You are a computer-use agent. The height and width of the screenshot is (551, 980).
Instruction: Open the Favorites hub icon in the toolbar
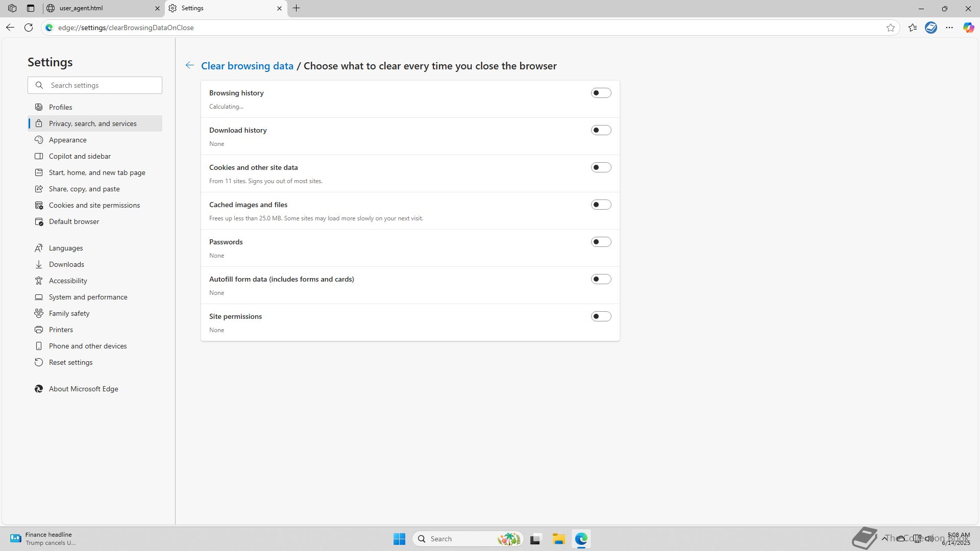pos(913,28)
